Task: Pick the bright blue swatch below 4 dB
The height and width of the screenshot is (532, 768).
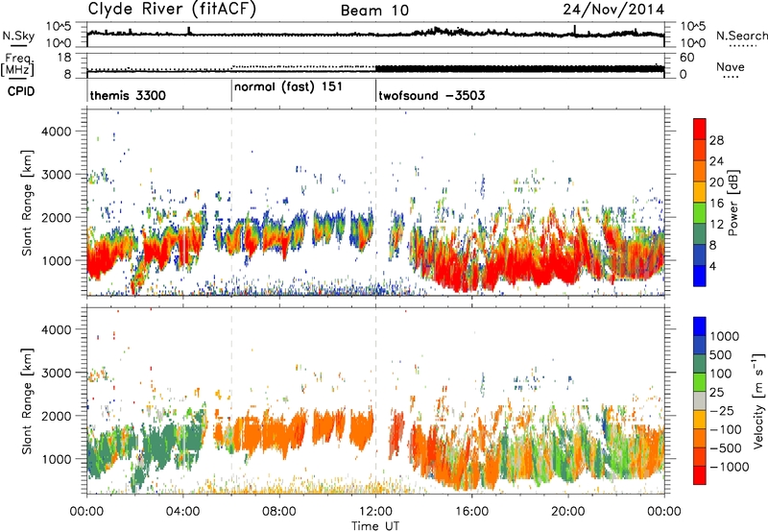Action: [x=700, y=276]
